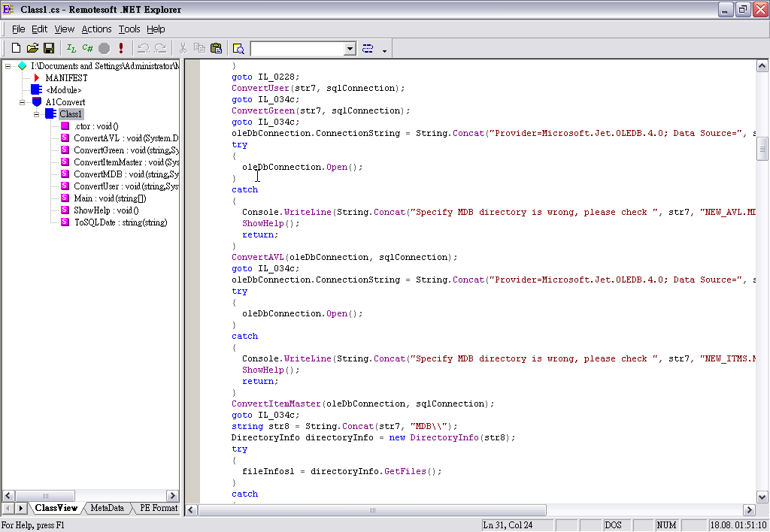Click the Copy toolbar icon
Image resolution: width=770 pixels, height=532 pixels.
(x=199, y=48)
